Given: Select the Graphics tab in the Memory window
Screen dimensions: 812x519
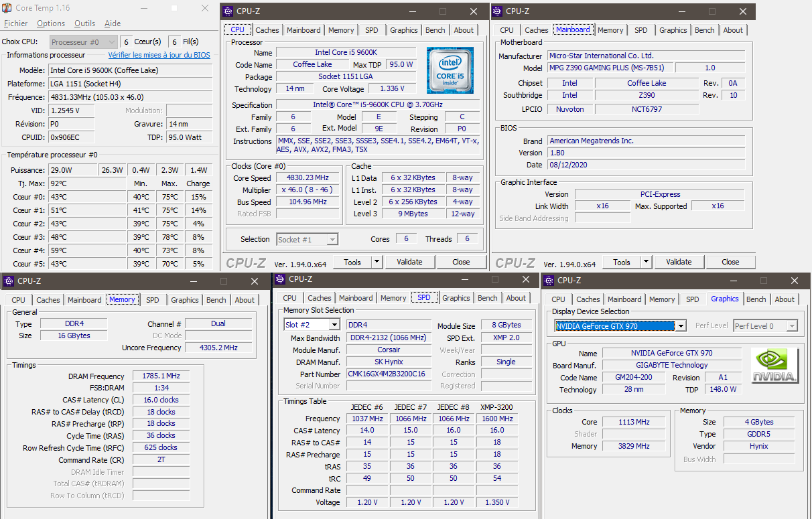Looking at the screenshot, I should click(185, 300).
